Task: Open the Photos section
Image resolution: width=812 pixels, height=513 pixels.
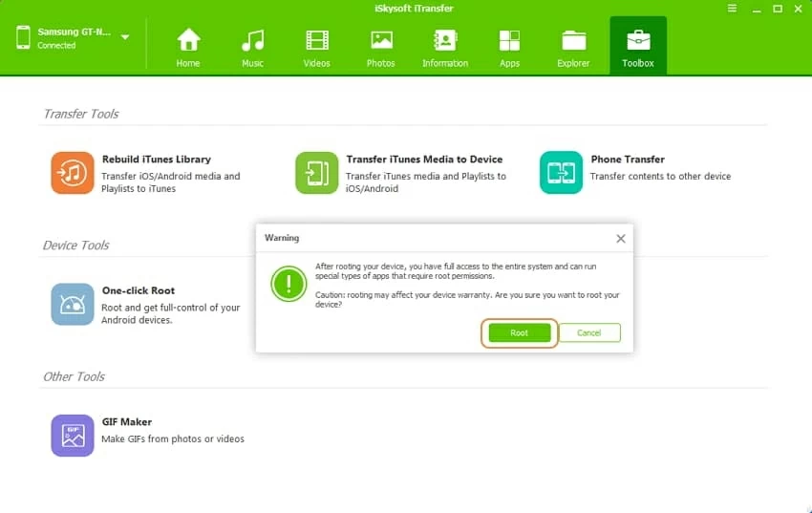Action: [x=380, y=46]
